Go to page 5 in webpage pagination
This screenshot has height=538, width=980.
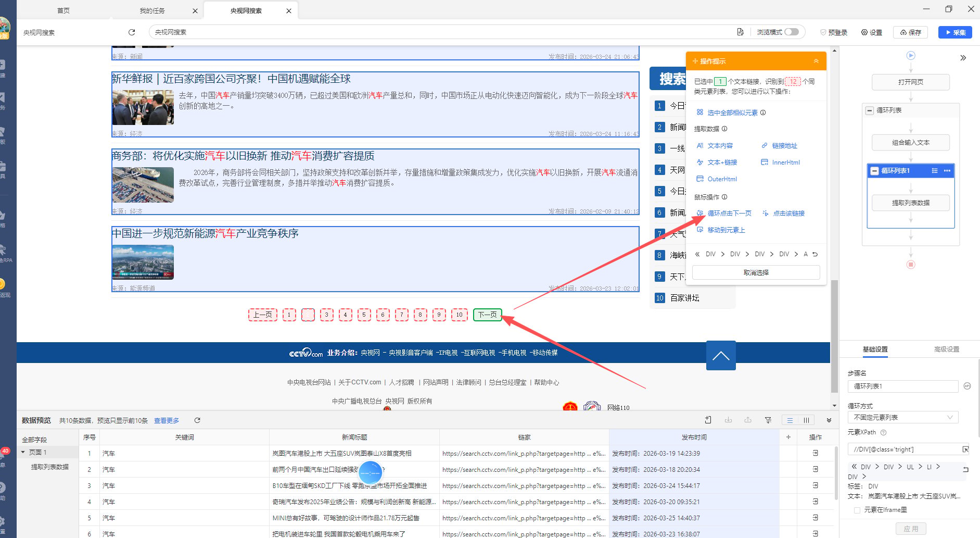click(364, 315)
